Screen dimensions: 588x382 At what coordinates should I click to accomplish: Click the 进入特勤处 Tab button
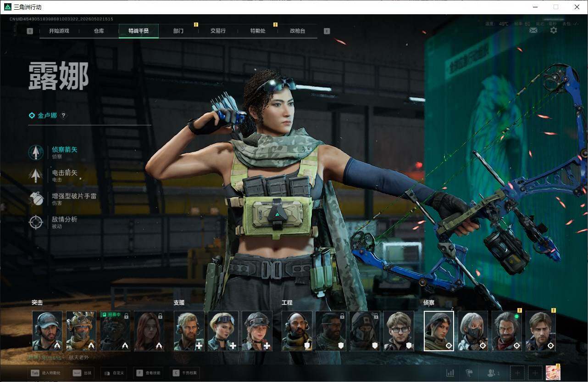(46, 373)
